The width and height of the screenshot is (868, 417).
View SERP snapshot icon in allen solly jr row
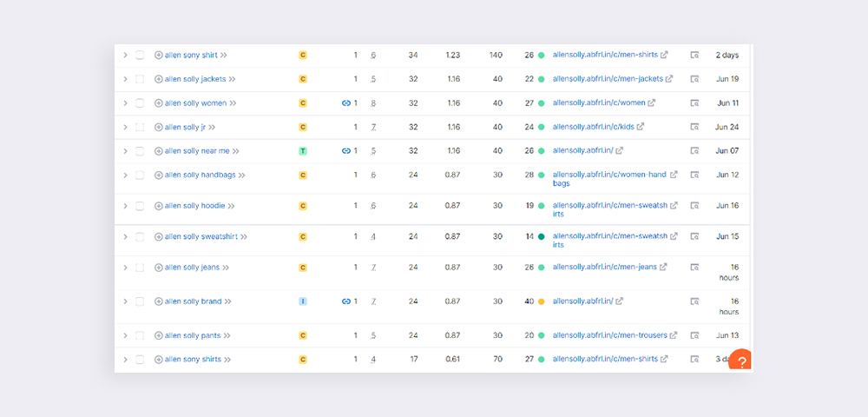694,127
